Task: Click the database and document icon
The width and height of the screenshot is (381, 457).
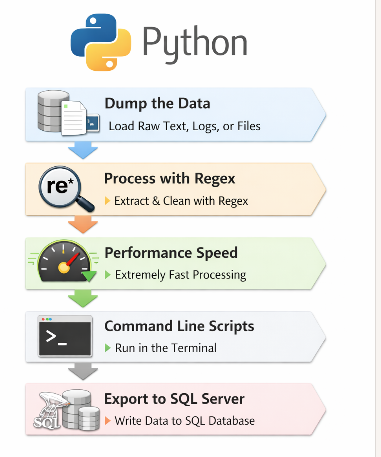Action: tap(68, 113)
